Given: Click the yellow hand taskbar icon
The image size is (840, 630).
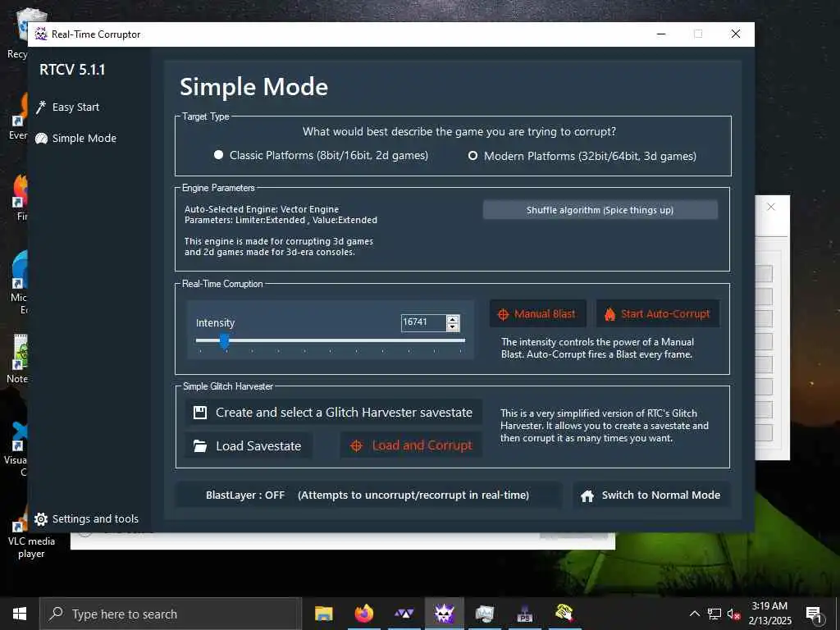Looking at the screenshot, I should click(x=564, y=614).
